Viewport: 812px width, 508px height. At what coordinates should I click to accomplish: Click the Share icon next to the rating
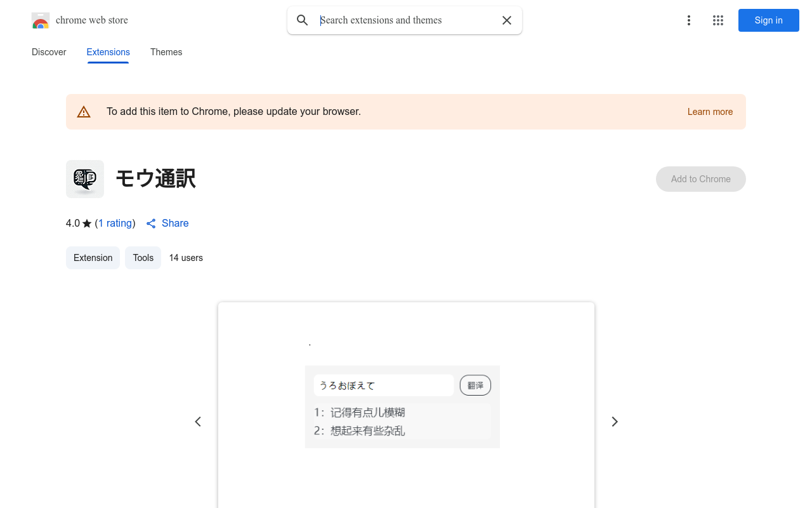pyautogui.click(x=150, y=223)
